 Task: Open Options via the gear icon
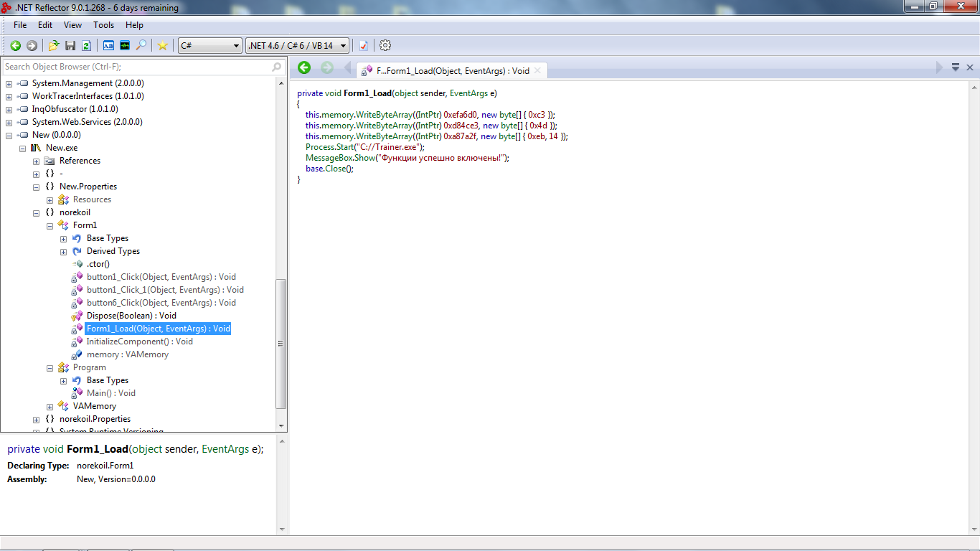point(385,45)
